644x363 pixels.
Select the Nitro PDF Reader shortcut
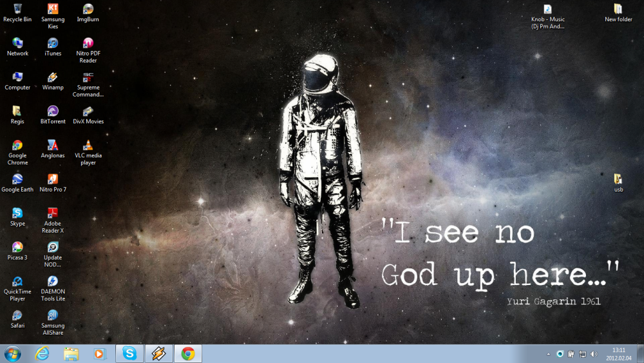coord(88,50)
